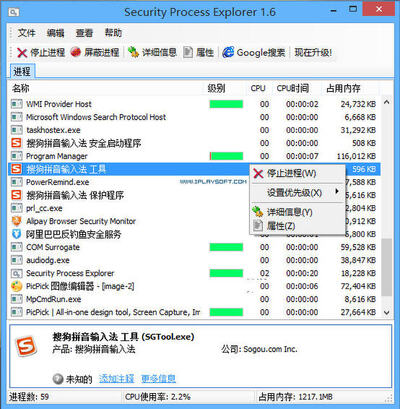Click the 更多信息 link
Viewport: 400px width, 409px height.
158,379
